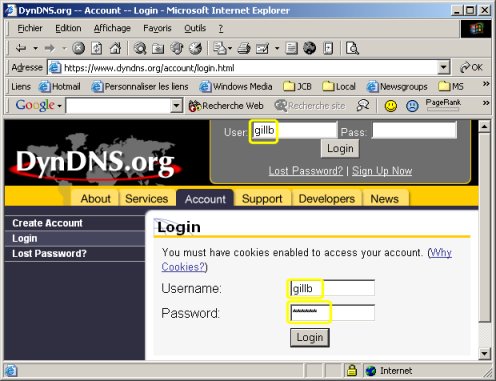Print the page with printer icon

[244, 49]
